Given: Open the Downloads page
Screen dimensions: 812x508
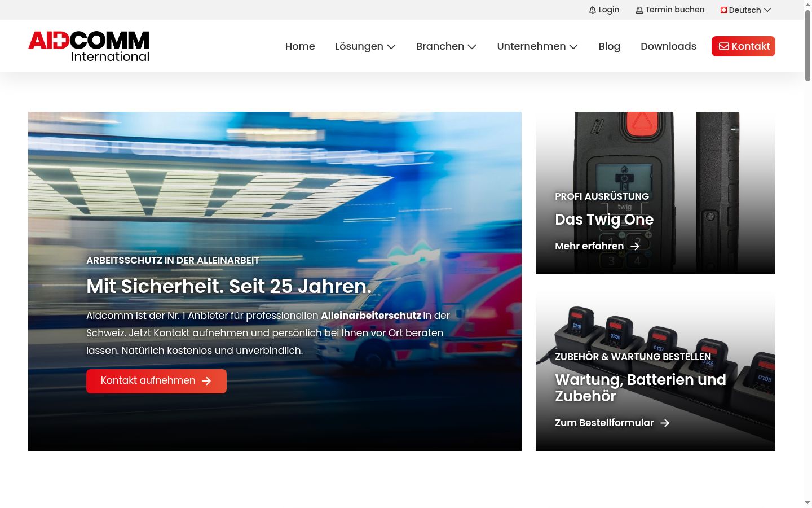Looking at the screenshot, I should (x=668, y=46).
